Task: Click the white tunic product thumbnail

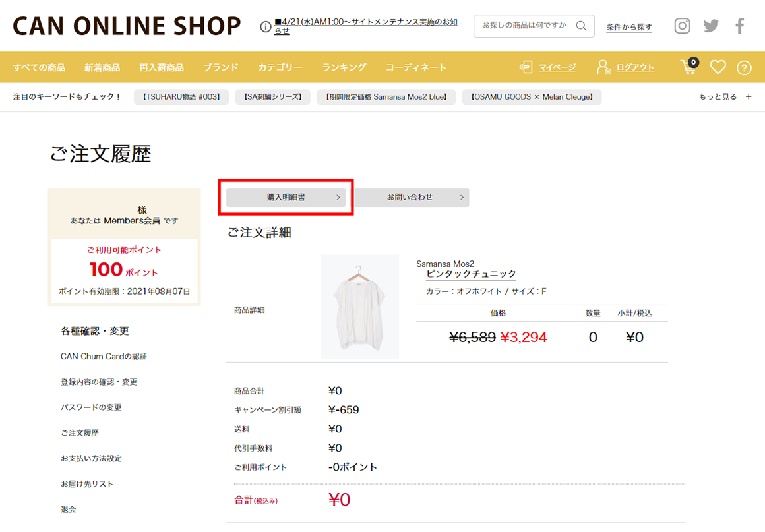Action: pyautogui.click(x=359, y=307)
